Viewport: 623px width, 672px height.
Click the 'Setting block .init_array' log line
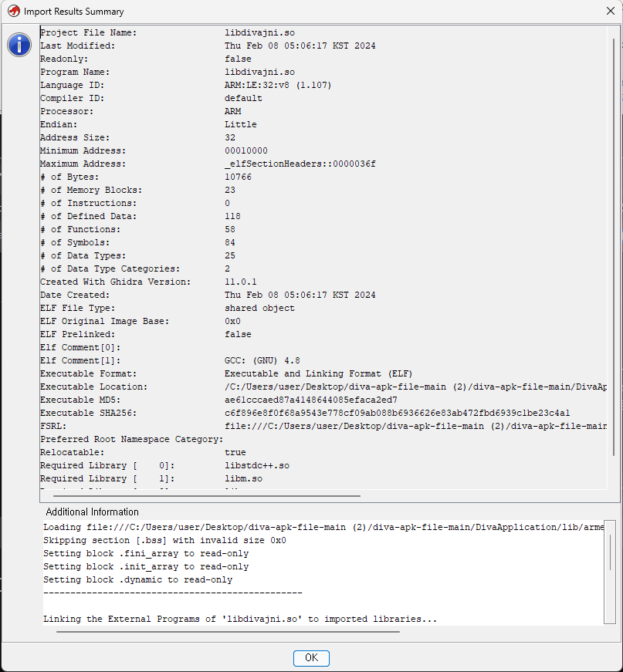point(146,566)
